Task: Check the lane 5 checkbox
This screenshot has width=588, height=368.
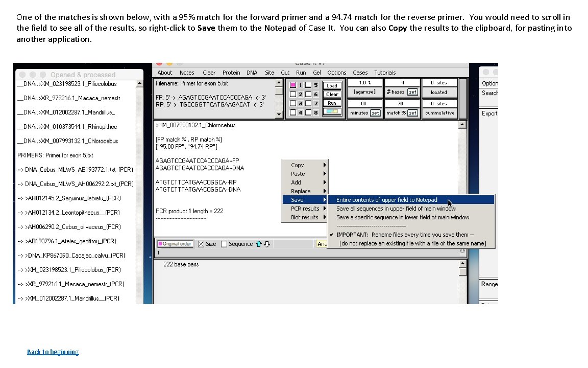Action: (x=308, y=85)
